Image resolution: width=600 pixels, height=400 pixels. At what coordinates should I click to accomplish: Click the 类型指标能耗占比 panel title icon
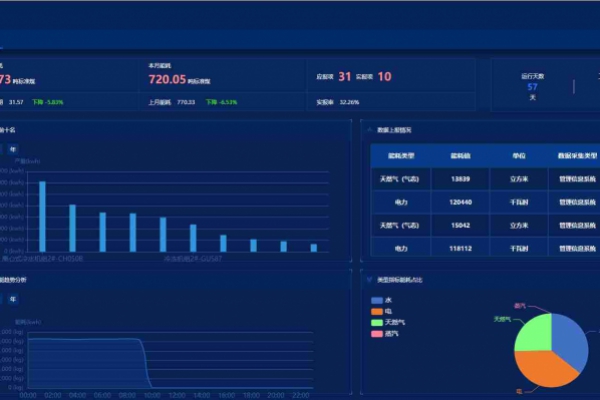(x=368, y=279)
